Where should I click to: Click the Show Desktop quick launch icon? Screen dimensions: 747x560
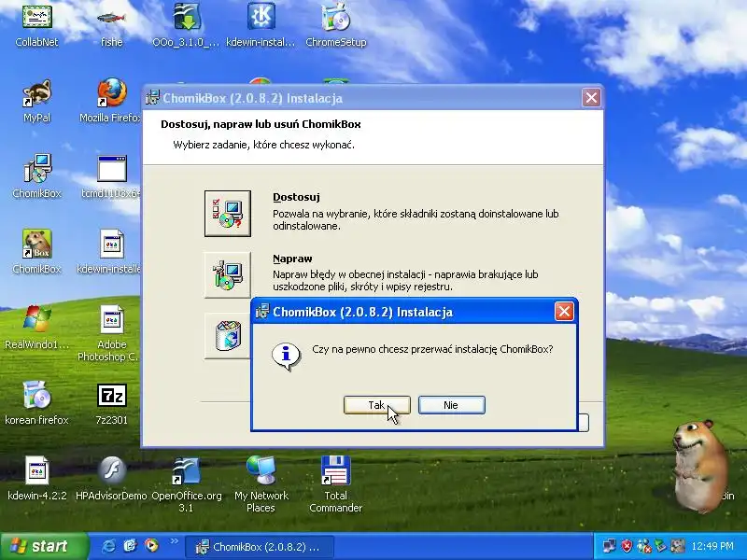point(130,546)
